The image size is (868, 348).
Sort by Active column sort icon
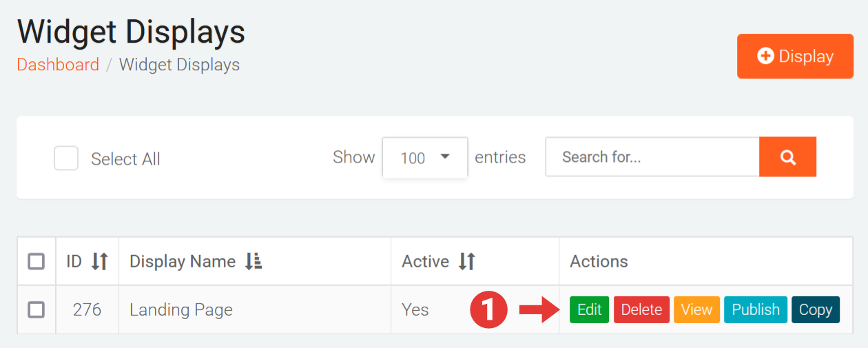click(467, 262)
